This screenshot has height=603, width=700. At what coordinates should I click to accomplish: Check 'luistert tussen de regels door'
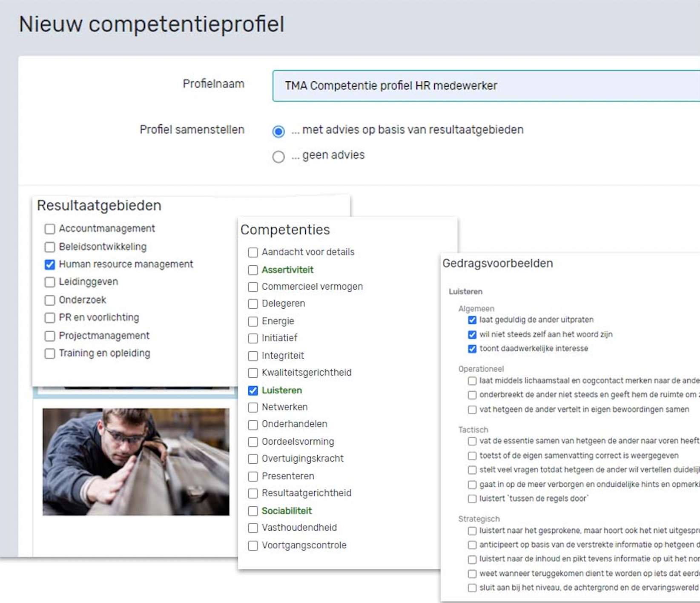point(472,499)
